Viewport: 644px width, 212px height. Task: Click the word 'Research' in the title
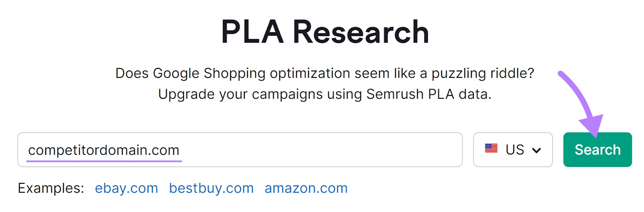(361, 32)
